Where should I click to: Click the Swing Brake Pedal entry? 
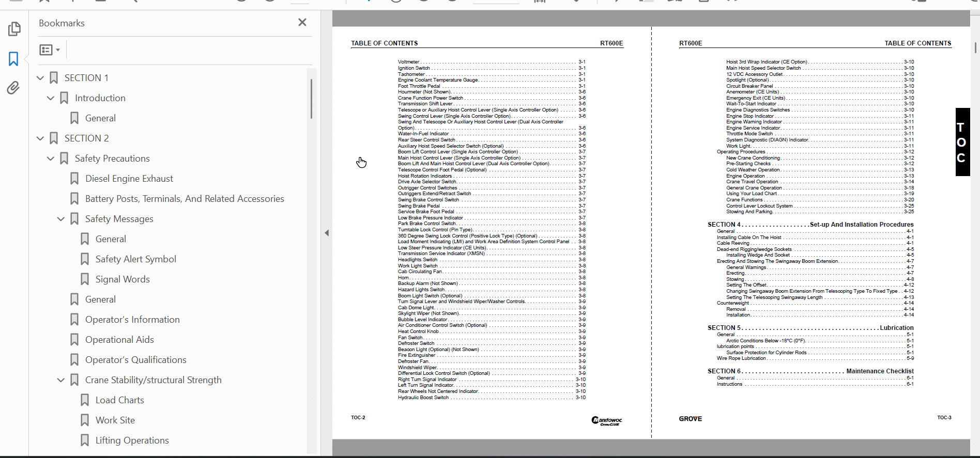(492, 206)
